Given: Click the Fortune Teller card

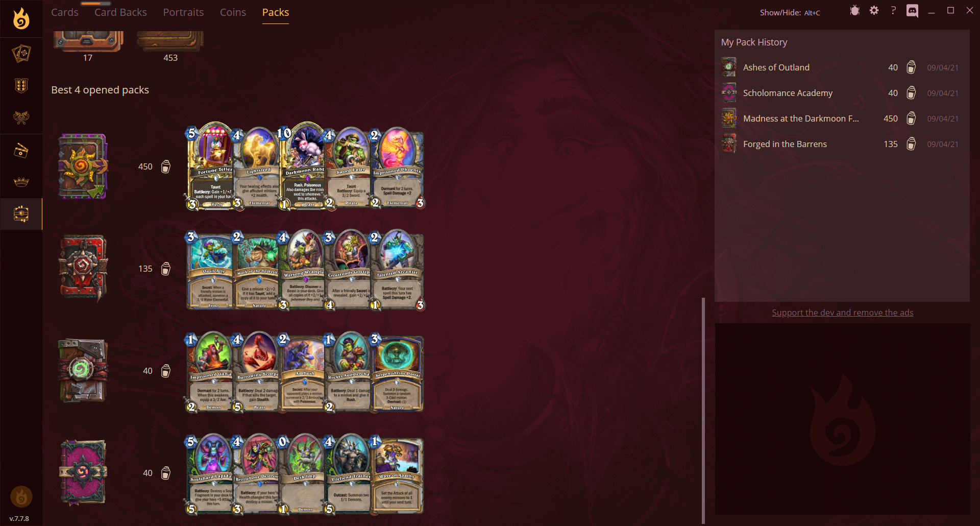Looking at the screenshot, I should coord(211,166).
